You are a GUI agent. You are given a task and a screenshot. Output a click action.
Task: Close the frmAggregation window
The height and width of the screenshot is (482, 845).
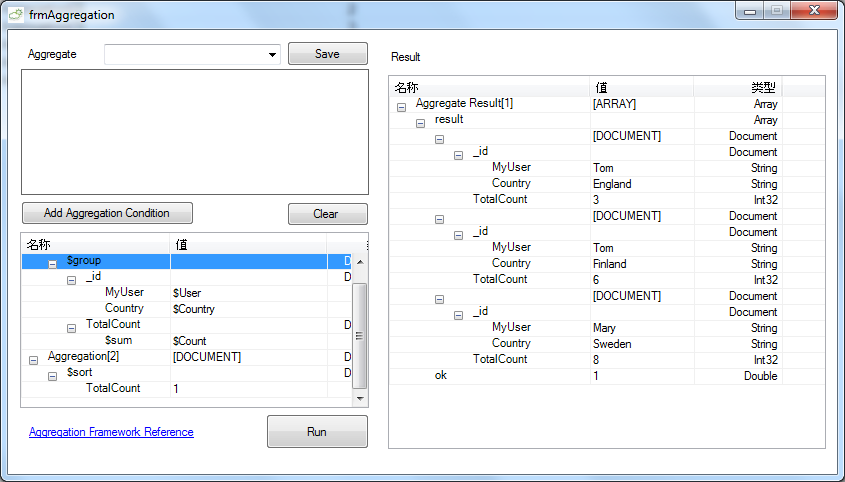(x=814, y=10)
